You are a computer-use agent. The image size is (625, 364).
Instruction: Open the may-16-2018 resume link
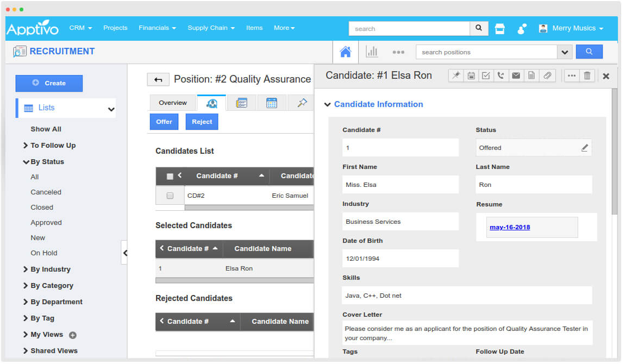(x=510, y=227)
